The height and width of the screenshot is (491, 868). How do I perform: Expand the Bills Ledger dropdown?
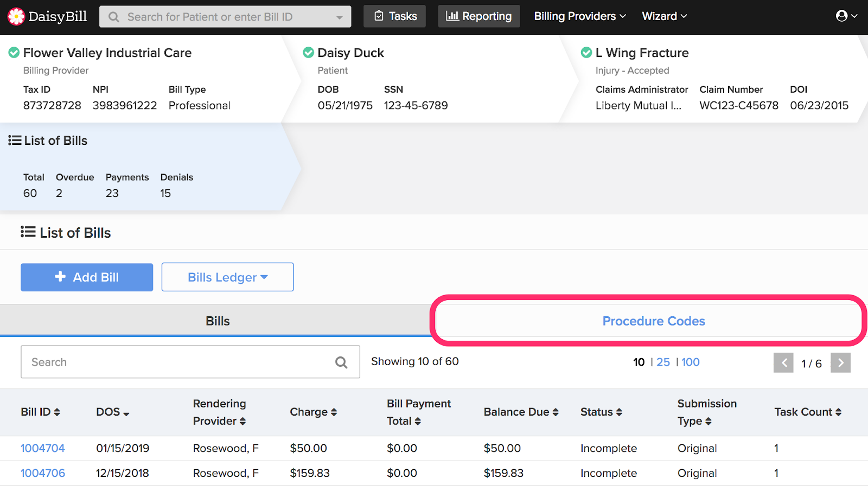click(x=228, y=277)
